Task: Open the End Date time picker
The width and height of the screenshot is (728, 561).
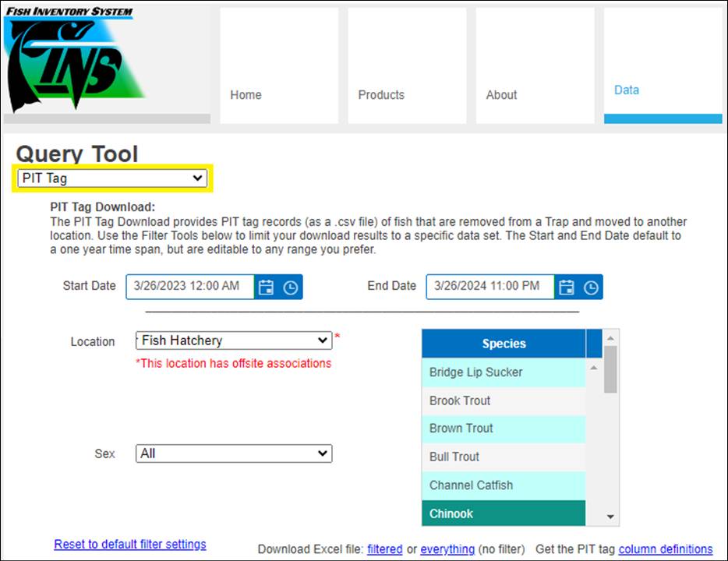Action: click(x=591, y=287)
